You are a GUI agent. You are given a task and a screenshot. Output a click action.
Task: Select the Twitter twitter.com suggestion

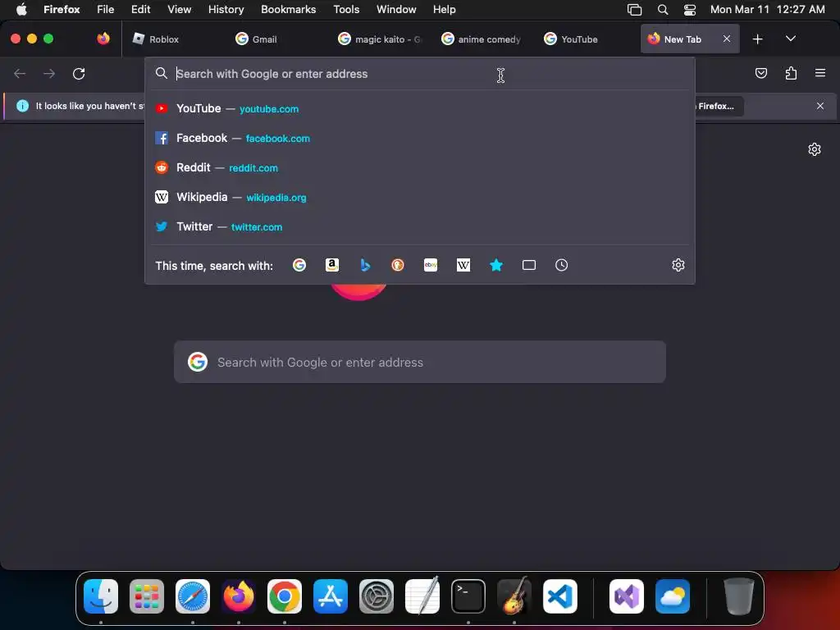pyautogui.click(x=420, y=226)
